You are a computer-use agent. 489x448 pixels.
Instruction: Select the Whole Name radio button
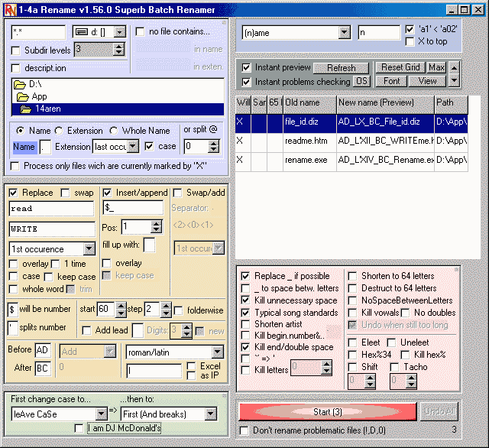tap(114, 131)
